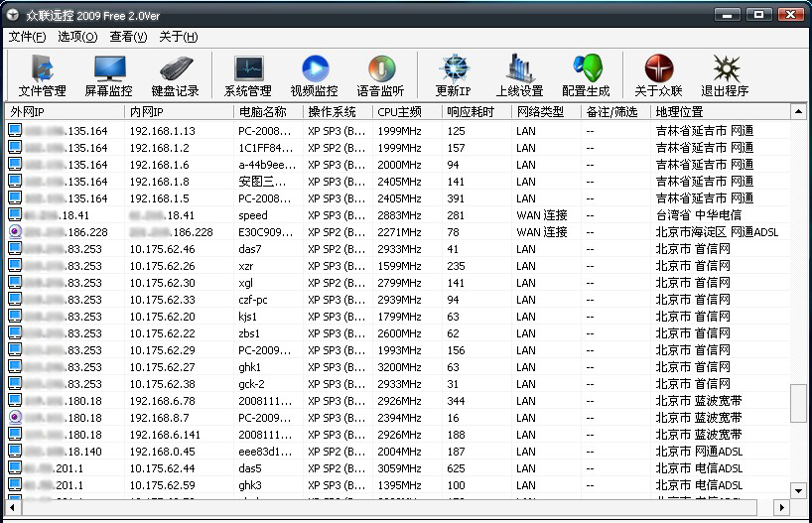
Task: Start 语音监听 audio listening
Action: coord(380,75)
